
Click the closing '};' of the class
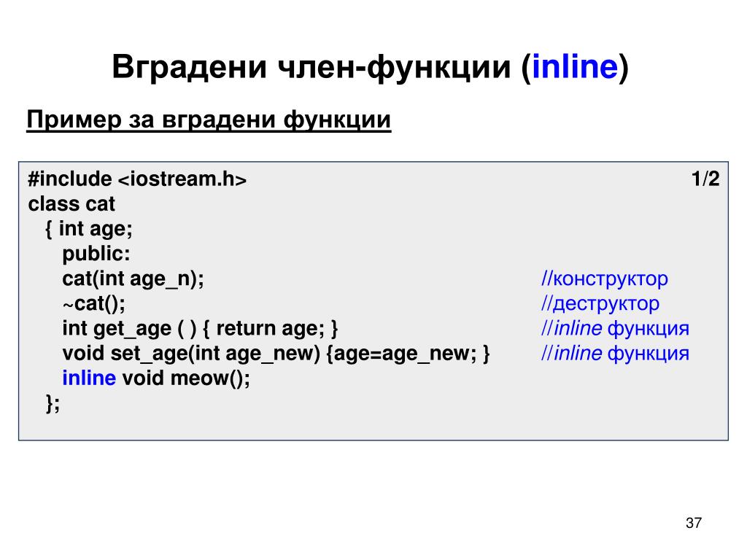point(53,403)
